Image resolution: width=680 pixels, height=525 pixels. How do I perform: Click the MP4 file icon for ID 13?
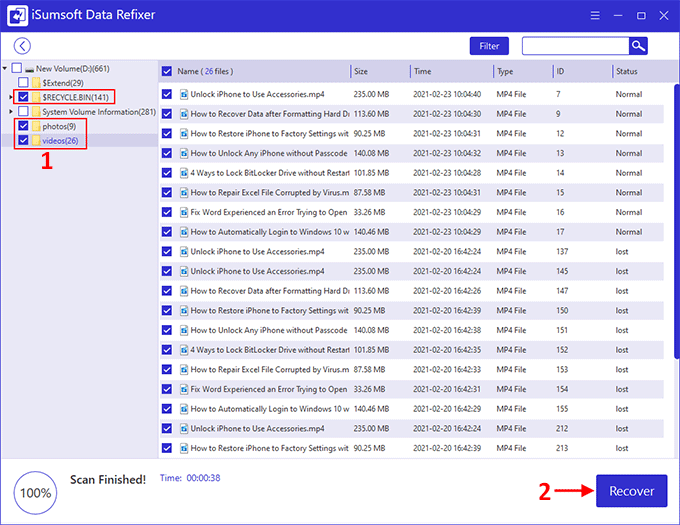click(x=184, y=153)
